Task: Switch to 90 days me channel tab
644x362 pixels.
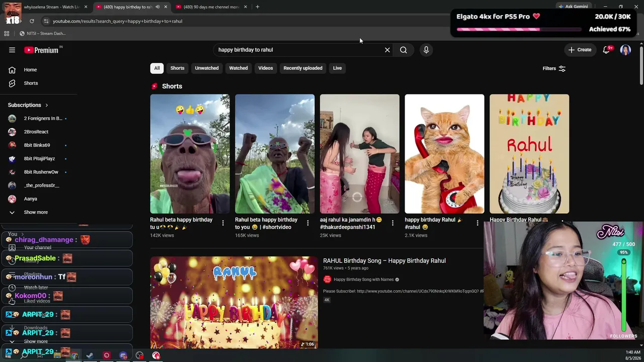Action: [x=211, y=7]
